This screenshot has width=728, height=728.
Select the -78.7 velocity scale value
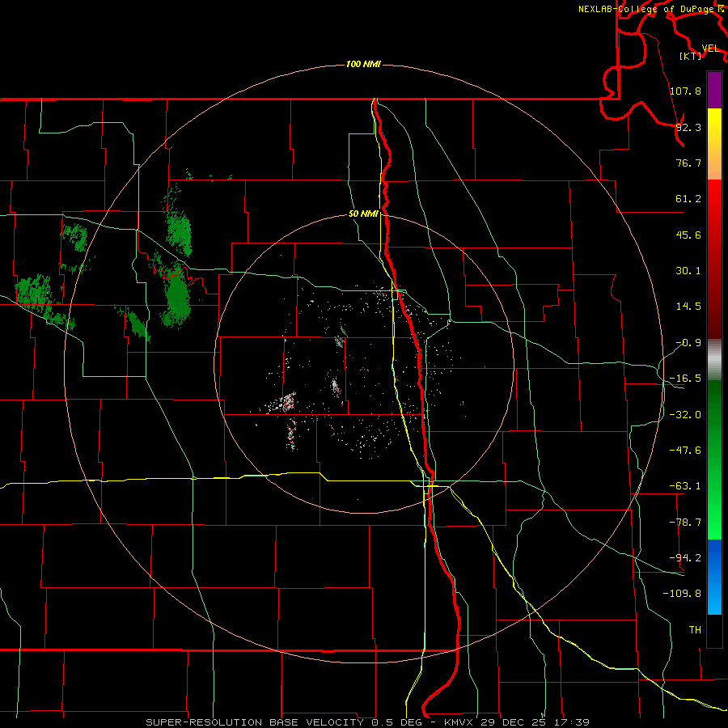685,523
